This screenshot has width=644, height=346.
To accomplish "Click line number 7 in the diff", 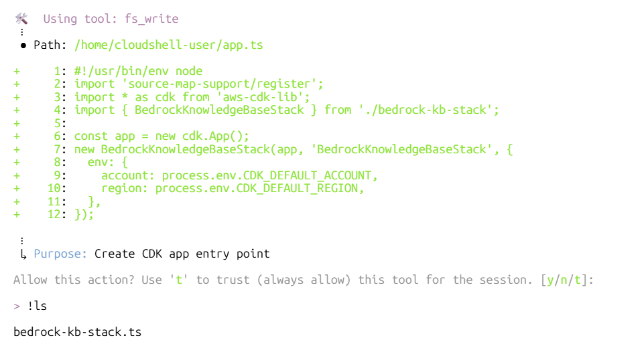I will pos(58,149).
